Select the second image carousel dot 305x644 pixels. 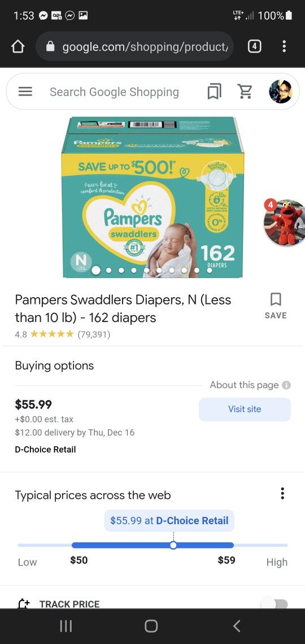(109, 270)
